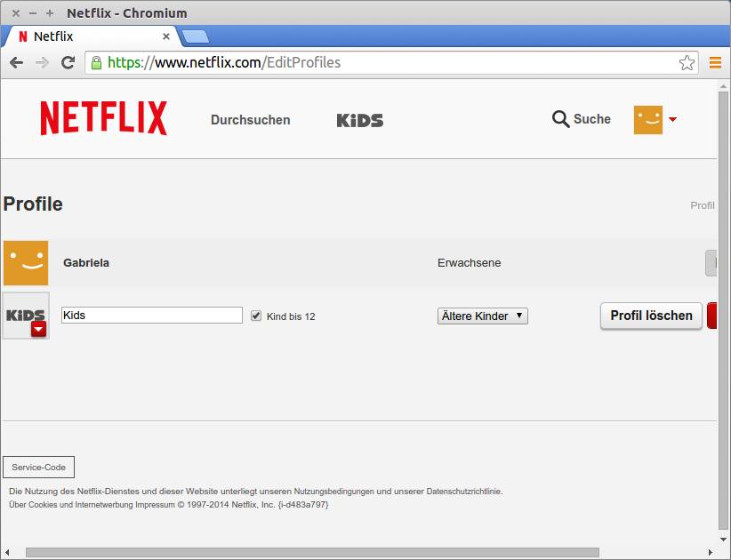
Task: Click the browser forward arrow
Action: [42, 62]
